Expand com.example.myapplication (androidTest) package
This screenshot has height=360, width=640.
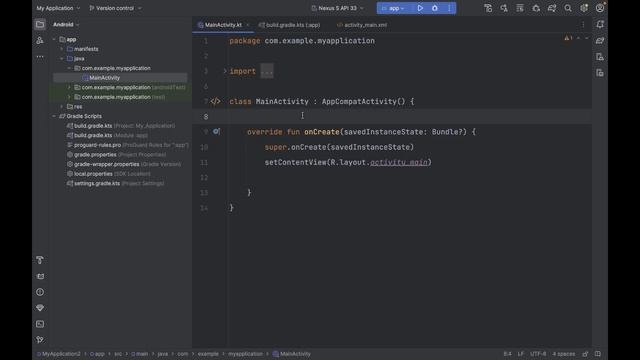69,87
